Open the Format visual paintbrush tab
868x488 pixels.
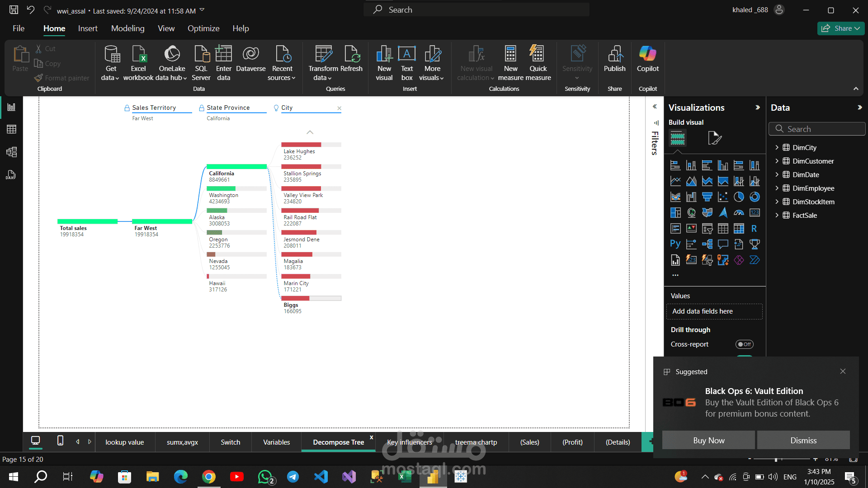point(714,138)
